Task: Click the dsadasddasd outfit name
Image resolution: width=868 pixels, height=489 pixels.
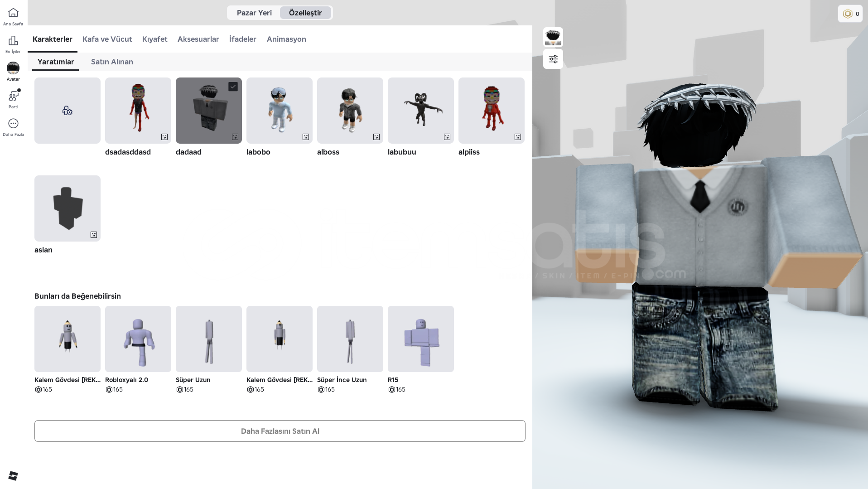Action: [x=128, y=152]
